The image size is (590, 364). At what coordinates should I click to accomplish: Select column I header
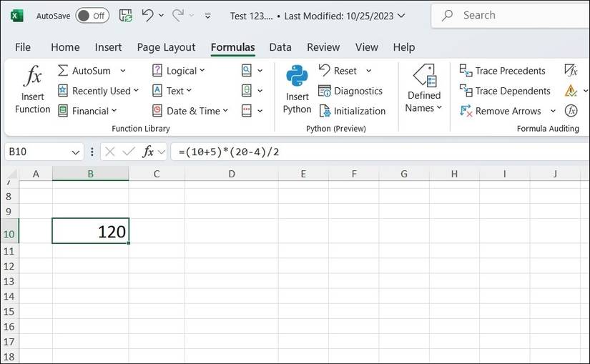(x=504, y=174)
